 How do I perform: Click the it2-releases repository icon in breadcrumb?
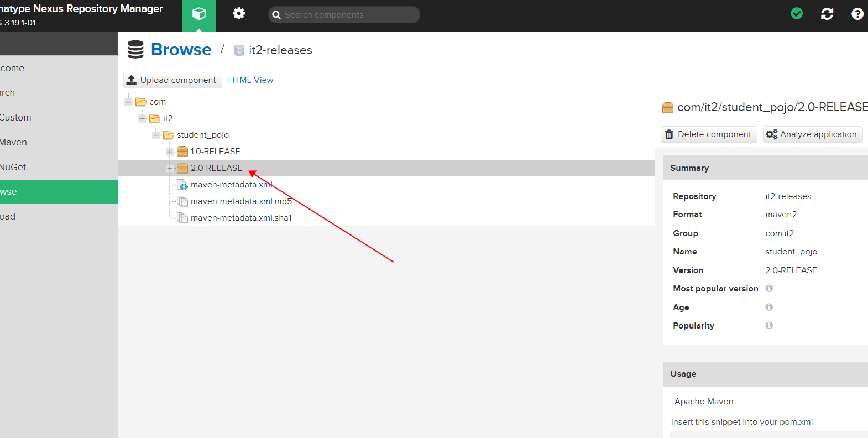239,50
